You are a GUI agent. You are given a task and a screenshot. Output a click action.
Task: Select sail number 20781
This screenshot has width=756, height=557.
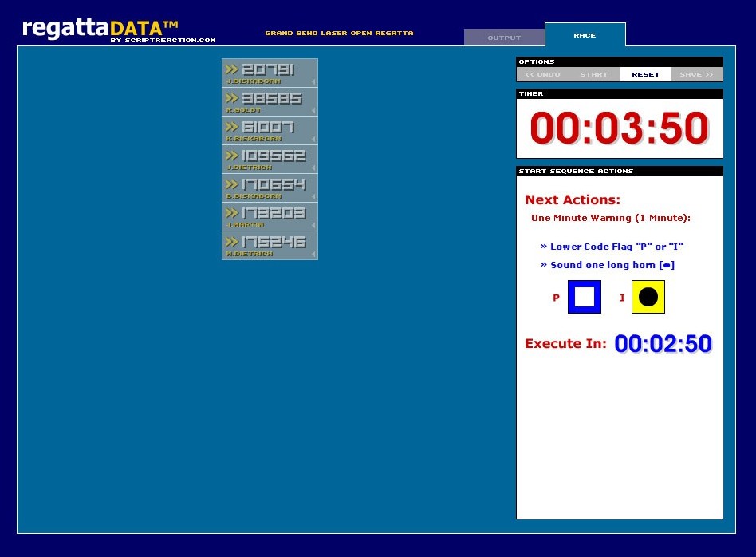point(268,69)
